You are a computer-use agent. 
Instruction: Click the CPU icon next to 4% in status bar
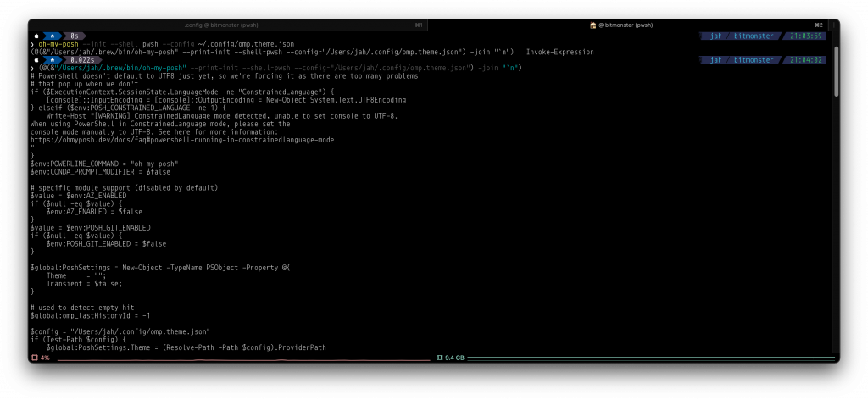pyautogui.click(x=35, y=358)
